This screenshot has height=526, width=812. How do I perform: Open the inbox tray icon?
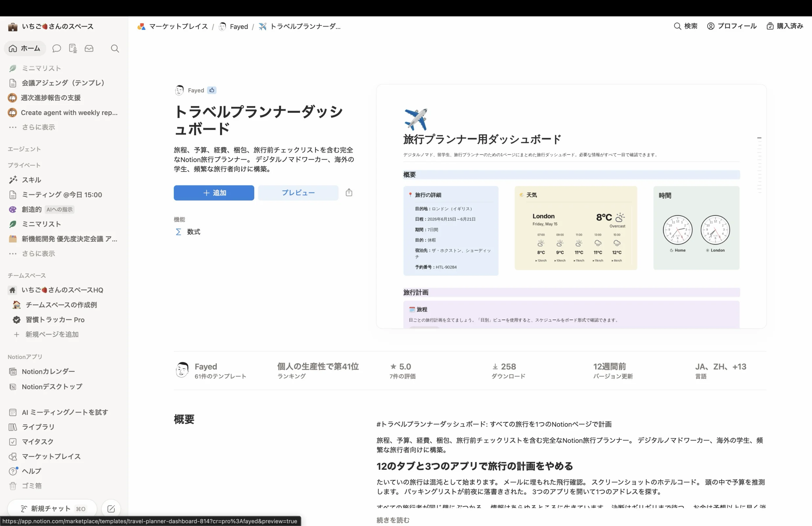pos(89,49)
